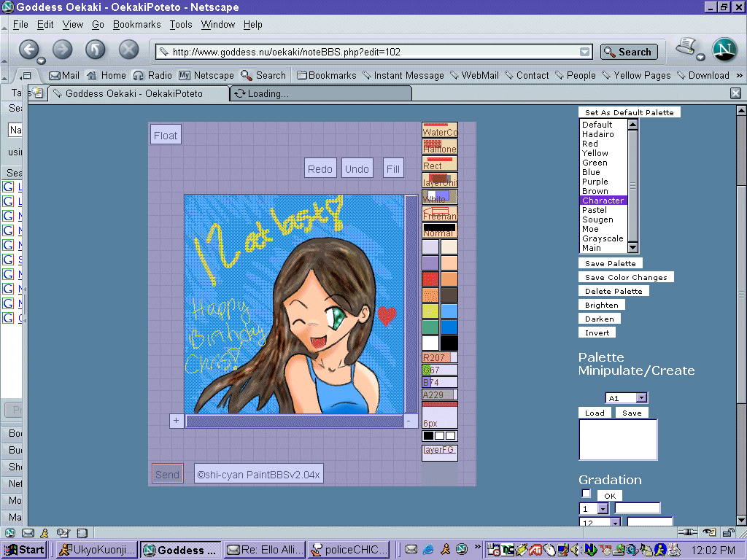Click the Navigator icon in the status bar
Viewport: 747px width, 560px height.
[10, 533]
